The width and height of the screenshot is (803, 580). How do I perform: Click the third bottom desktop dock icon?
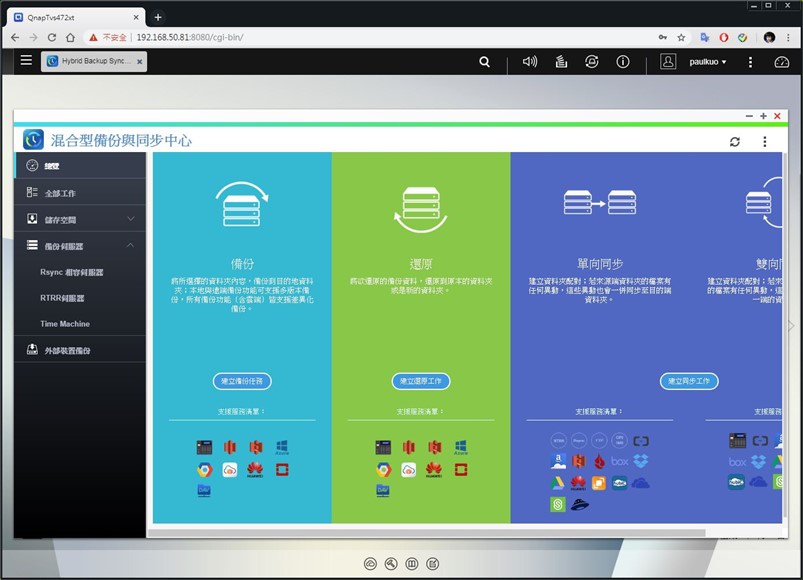point(412,564)
